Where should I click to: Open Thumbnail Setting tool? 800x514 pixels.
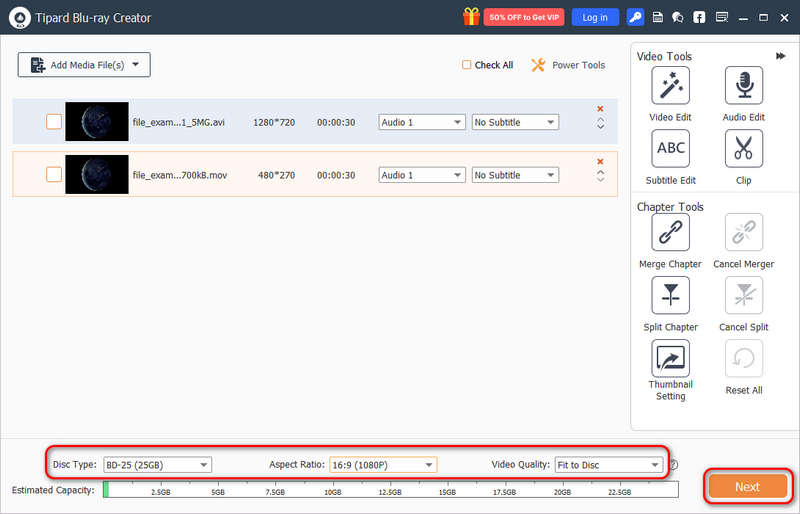click(670, 358)
